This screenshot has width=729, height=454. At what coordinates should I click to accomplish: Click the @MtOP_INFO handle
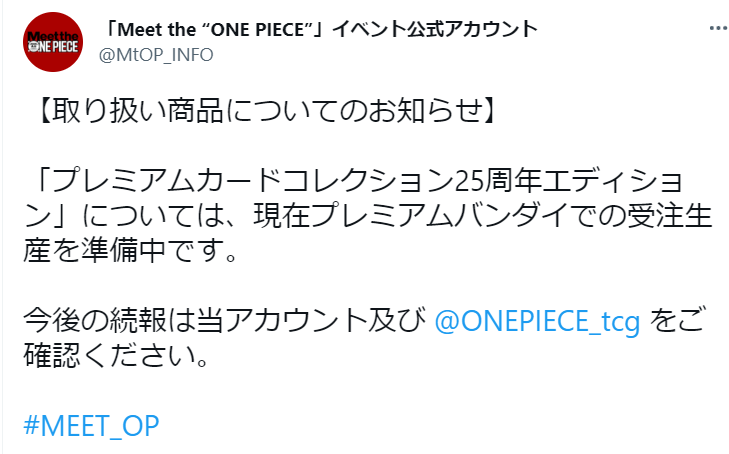point(156,55)
